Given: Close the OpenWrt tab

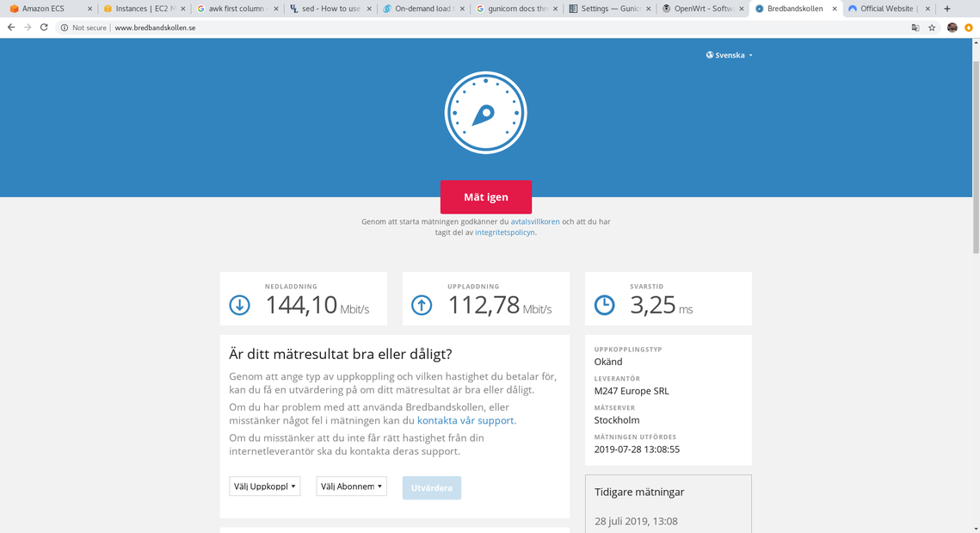Looking at the screenshot, I should pos(742,9).
